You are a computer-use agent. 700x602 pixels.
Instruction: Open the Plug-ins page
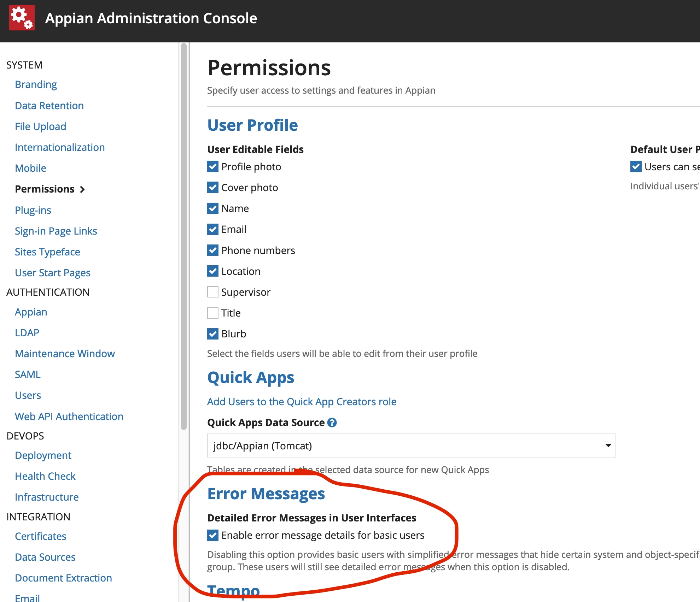pyautogui.click(x=33, y=210)
